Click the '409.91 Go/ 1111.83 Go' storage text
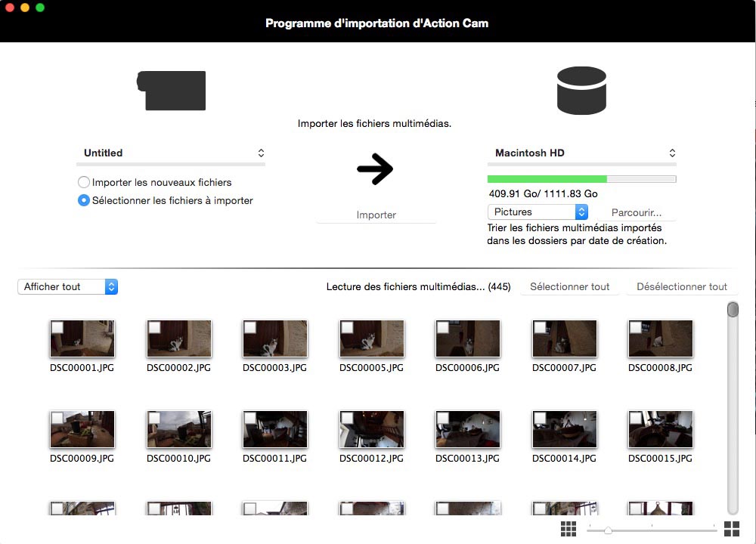756x544 pixels. pyautogui.click(x=544, y=193)
